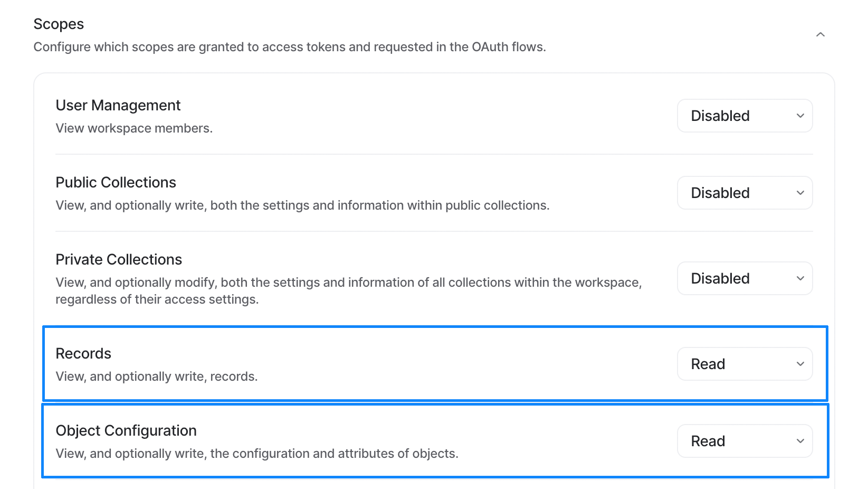The width and height of the screenshot is (868, 489).
Task: Click the Public Collections description text
Action: [x=302, y=205]
